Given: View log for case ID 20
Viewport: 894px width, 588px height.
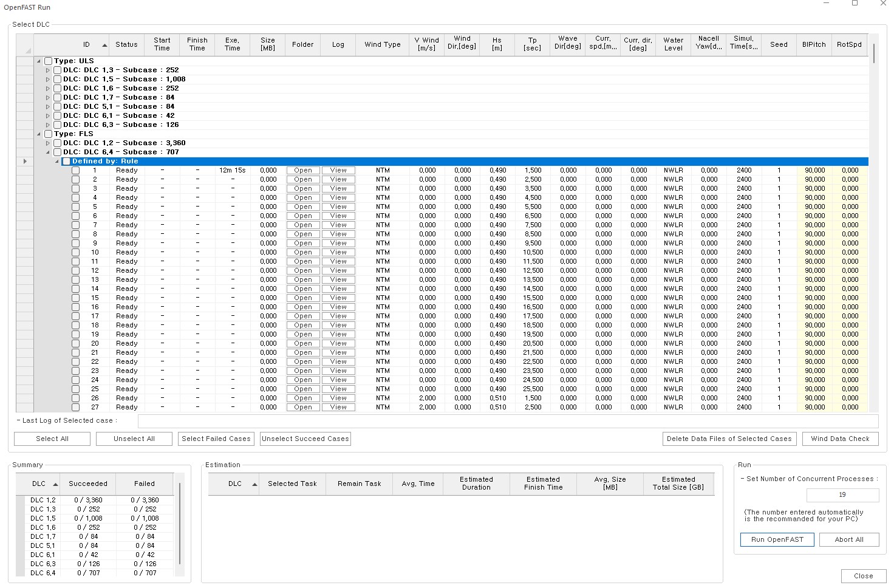Looking at the screenshot, I should (338, 344).
